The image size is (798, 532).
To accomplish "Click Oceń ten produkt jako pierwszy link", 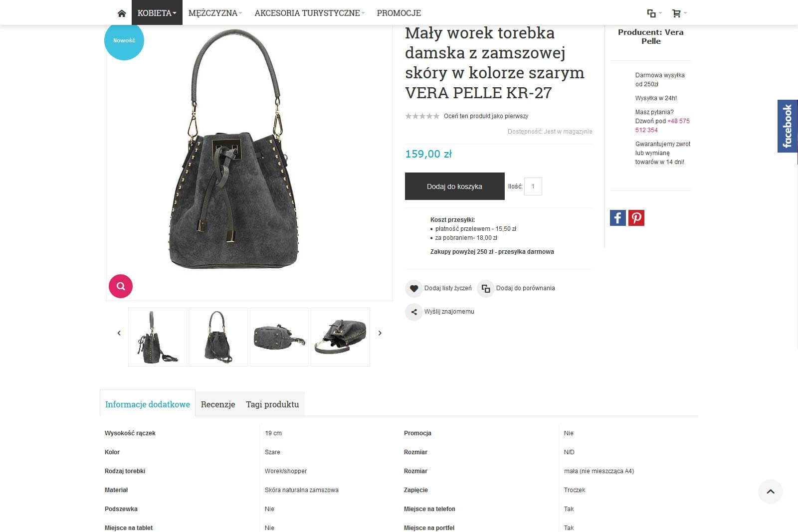I will [486, 116].
